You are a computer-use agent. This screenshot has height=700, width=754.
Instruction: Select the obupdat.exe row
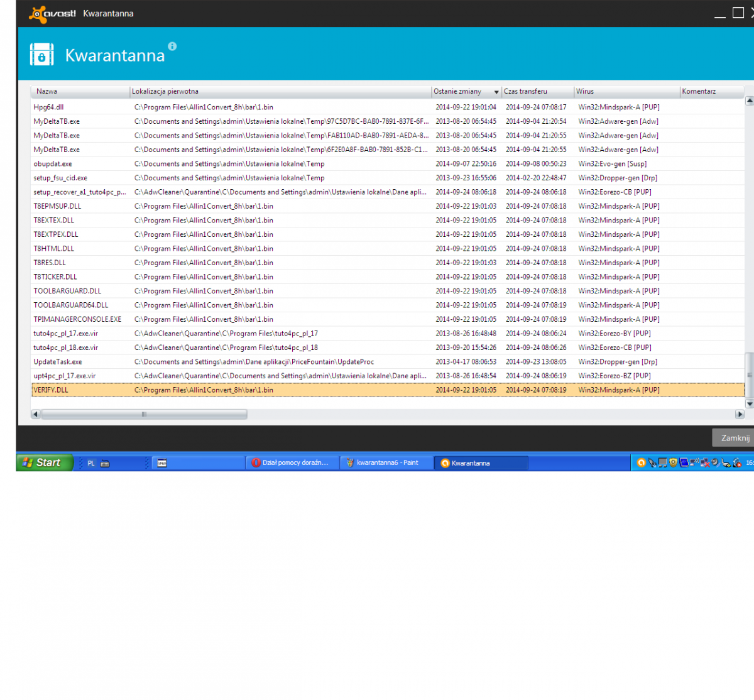point(388,164)
